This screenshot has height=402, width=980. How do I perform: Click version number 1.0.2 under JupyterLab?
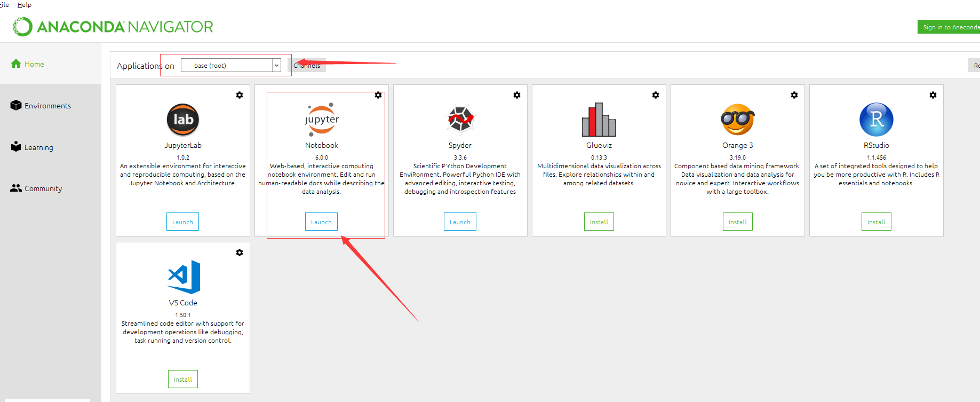point(183,157)
